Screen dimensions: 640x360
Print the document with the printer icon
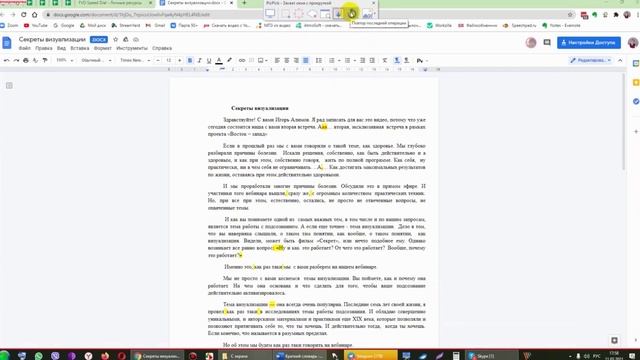coord(26,60)
